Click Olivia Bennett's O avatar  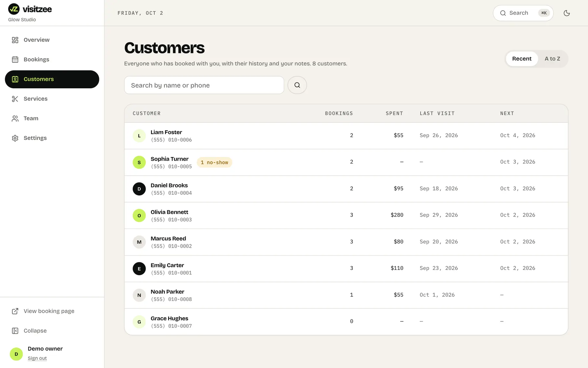pos(139,216)
